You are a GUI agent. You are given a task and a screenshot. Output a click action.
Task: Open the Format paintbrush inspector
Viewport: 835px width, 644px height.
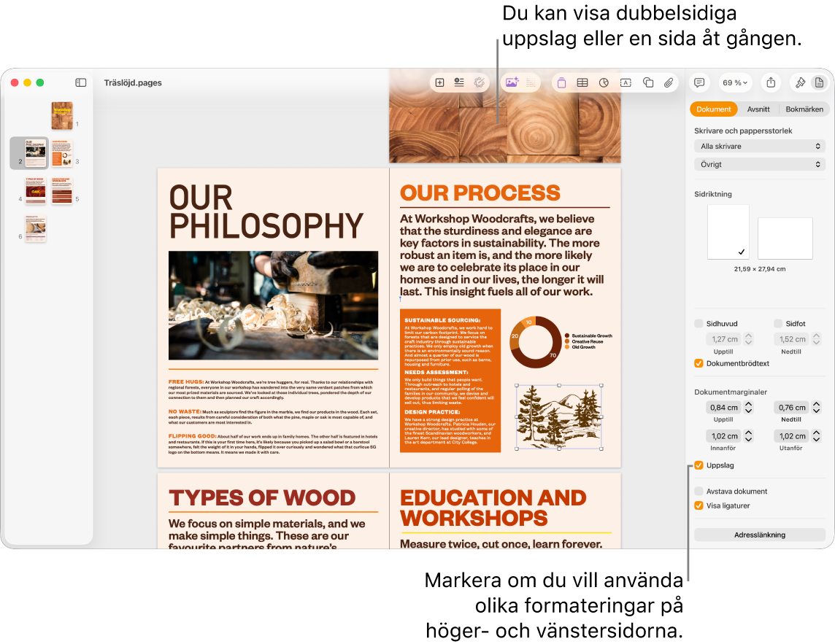coord(800,82)
